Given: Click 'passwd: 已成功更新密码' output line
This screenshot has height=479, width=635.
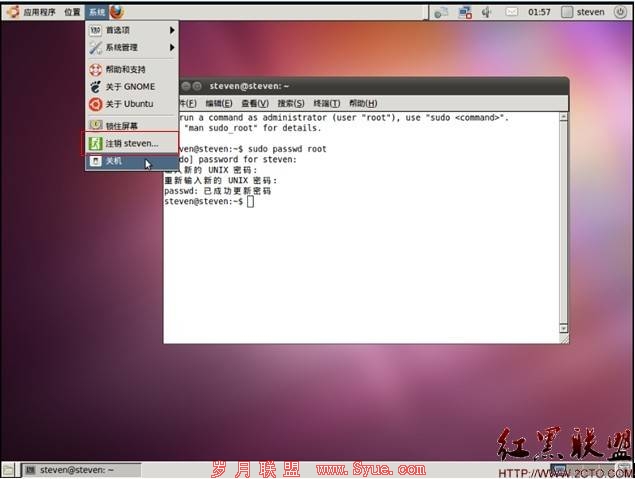Looking at the screenshot, I should click(217, 191).
